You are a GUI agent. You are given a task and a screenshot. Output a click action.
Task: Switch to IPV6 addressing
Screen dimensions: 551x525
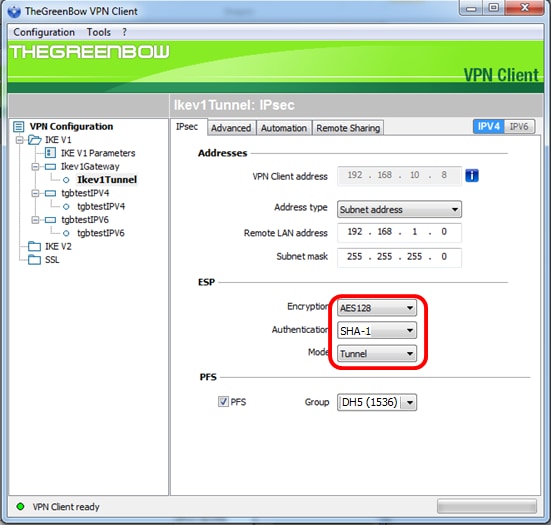click(519, 126)
